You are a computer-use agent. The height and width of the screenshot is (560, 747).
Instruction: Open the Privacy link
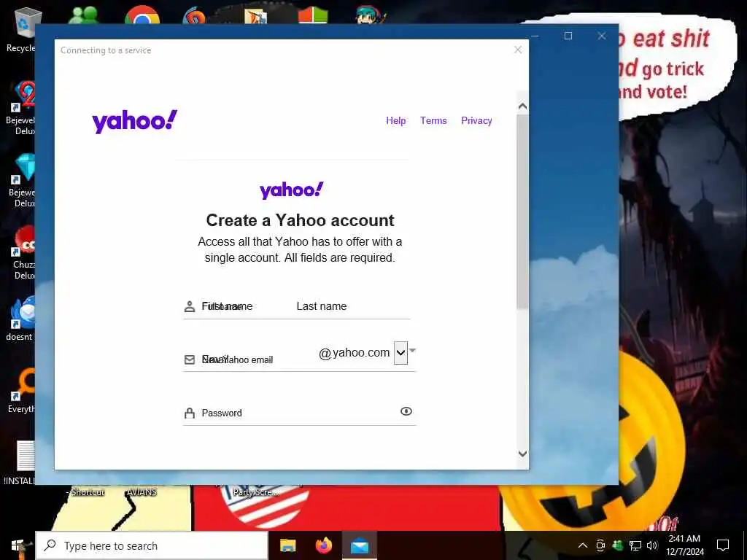coord(476,120)
